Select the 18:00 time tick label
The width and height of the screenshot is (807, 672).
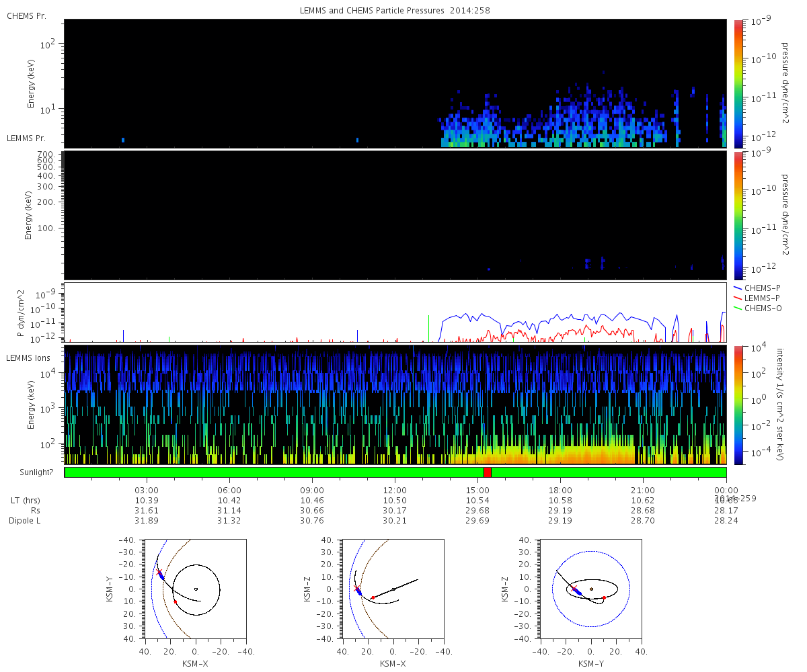560,490
